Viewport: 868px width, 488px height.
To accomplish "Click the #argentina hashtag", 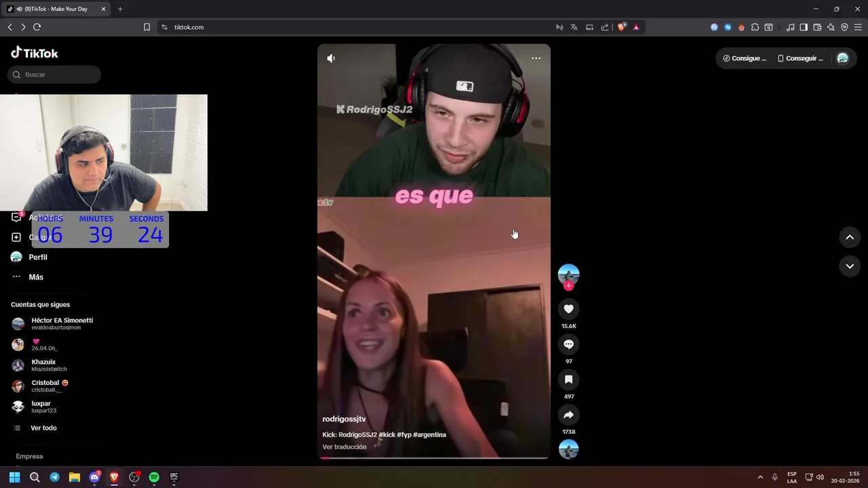I will point(429,434).
